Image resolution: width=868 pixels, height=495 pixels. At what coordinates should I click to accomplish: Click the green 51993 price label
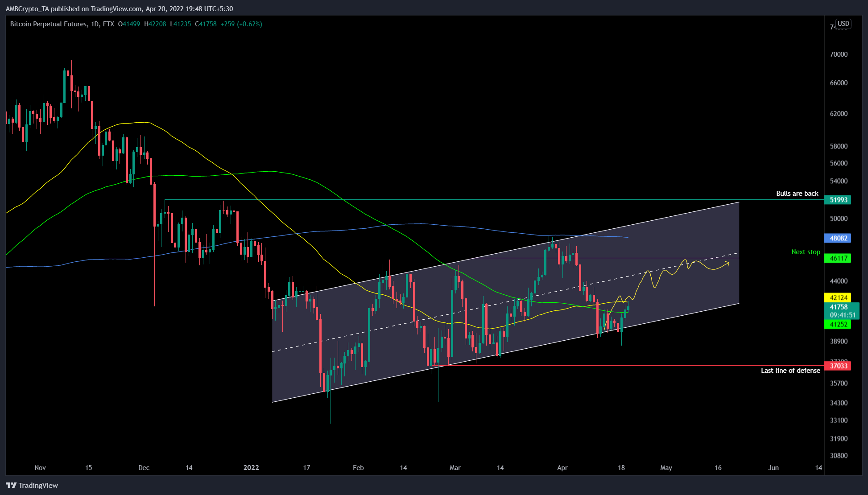click(x=838, y=200)
